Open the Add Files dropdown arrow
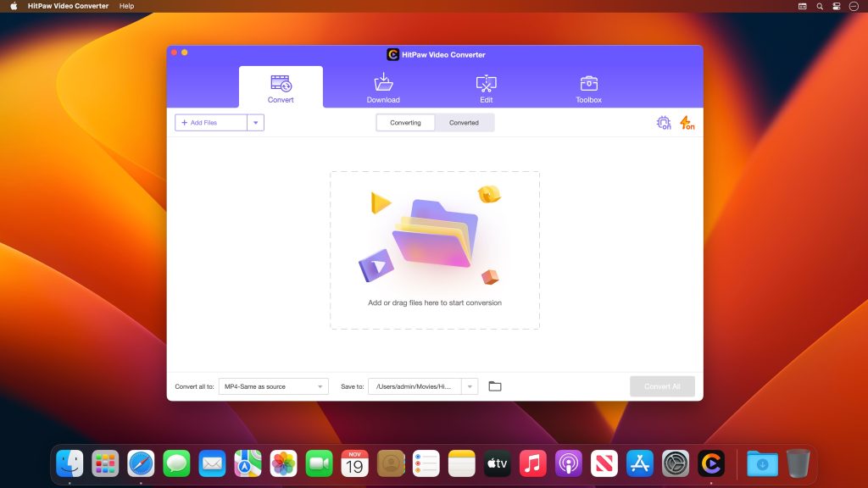 255,122
